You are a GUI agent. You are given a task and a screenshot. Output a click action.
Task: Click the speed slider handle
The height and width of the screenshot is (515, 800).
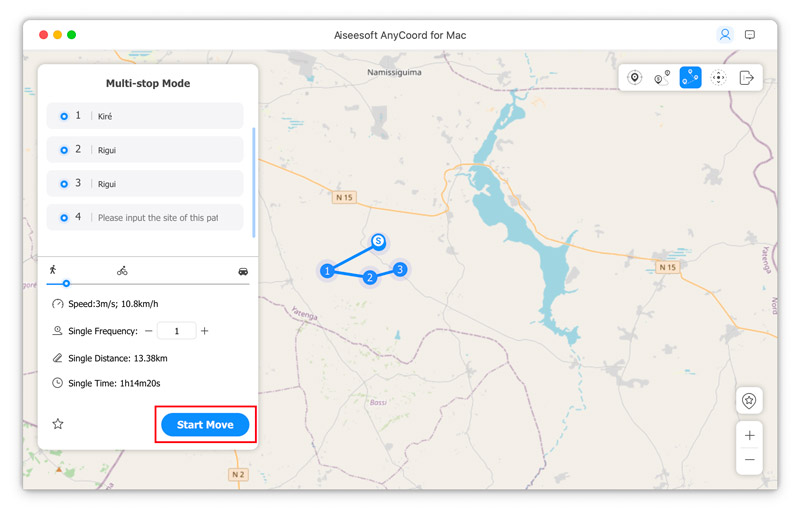tap(66, 283)
